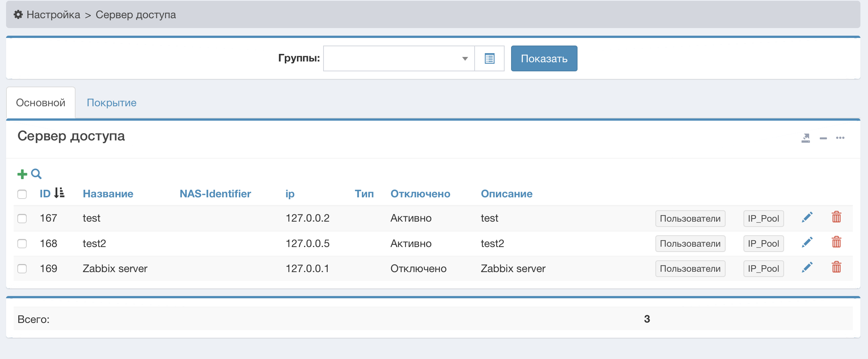
Task: Edit server 167 with pencil icon
Action: coord(807,218)
